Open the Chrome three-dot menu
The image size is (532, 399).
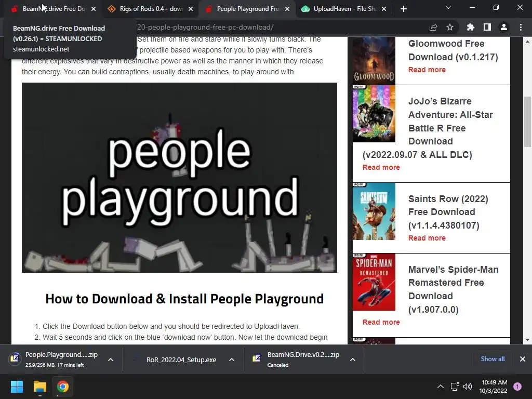coord(521,27)
